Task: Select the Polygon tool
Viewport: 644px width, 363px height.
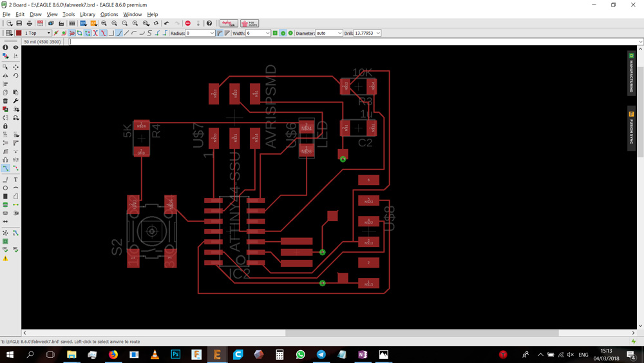Action: coord(15,197)
